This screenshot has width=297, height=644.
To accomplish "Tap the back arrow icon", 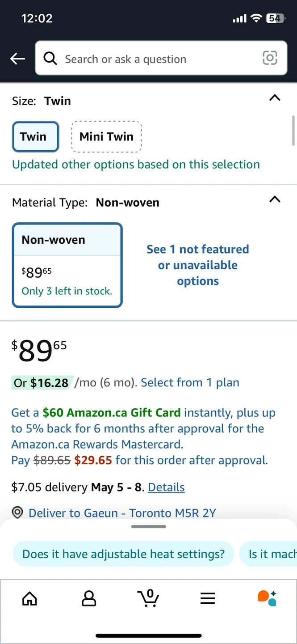I will pyautogui.click(x=17, y=59).
